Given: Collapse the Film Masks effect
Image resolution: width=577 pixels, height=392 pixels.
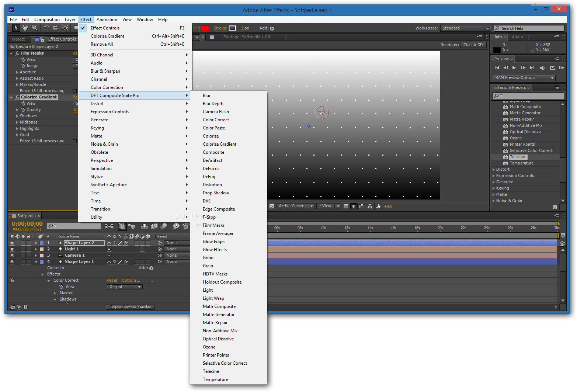Looking at the screenshot, I should point(11,53).
